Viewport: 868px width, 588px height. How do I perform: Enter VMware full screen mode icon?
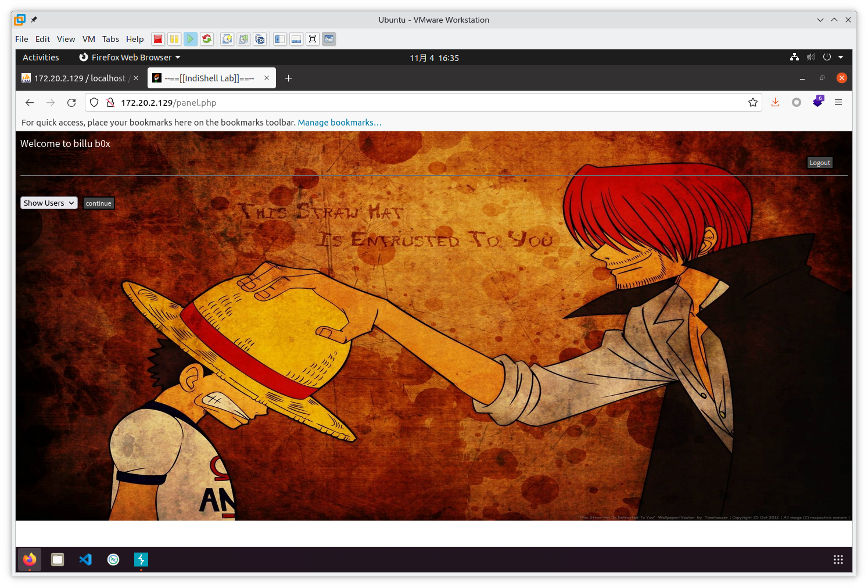tap(313, 39)
